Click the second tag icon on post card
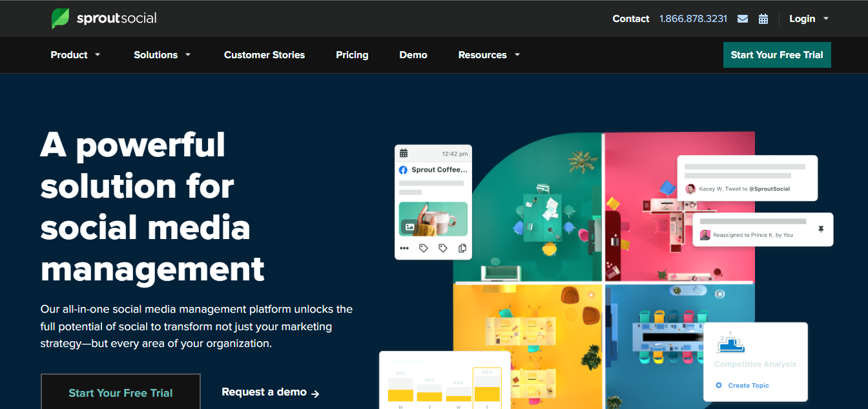 [443, 248]
